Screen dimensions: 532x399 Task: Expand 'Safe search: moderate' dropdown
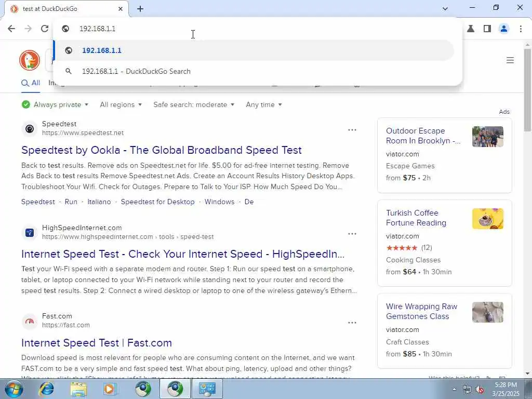[194, 104]
